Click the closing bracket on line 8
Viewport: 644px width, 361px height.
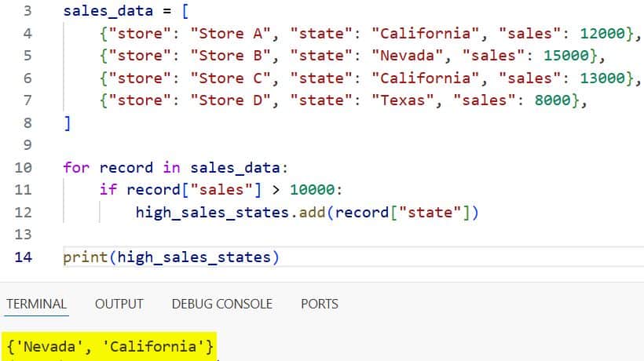tap(68, 123)
